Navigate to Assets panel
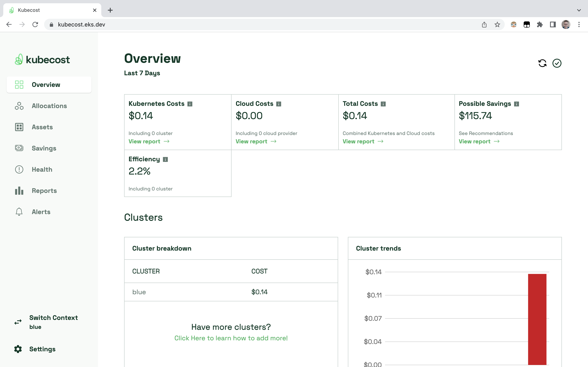588x367 pixels. point(42,127)
